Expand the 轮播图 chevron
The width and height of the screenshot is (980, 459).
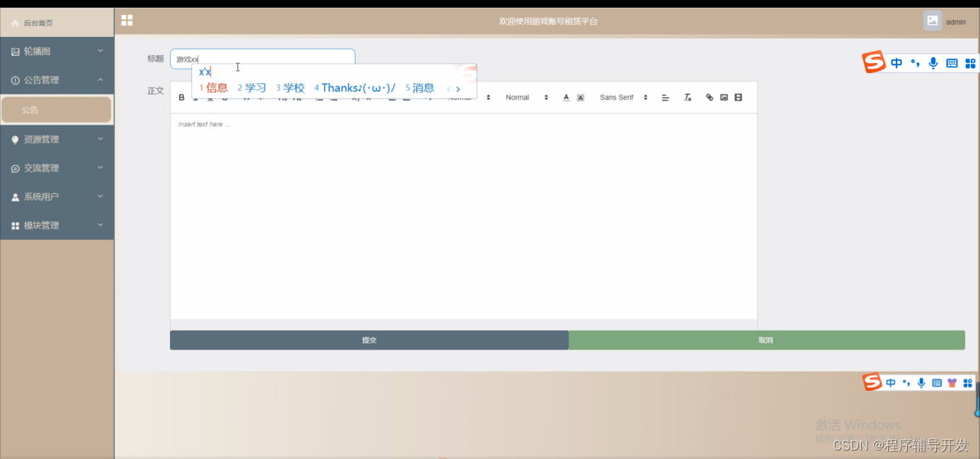tap(101, 51)
